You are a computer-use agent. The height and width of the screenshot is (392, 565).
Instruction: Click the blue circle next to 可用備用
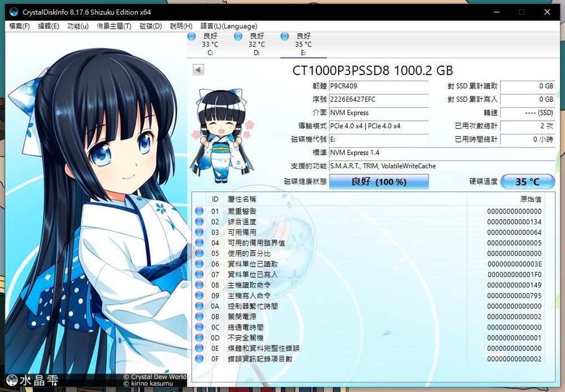click(x=199, y=232)
